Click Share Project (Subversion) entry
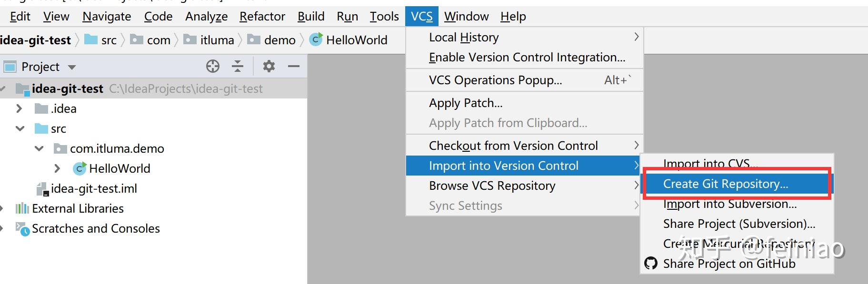The width and height of the screenshot is (868, 284). [738, 224]
